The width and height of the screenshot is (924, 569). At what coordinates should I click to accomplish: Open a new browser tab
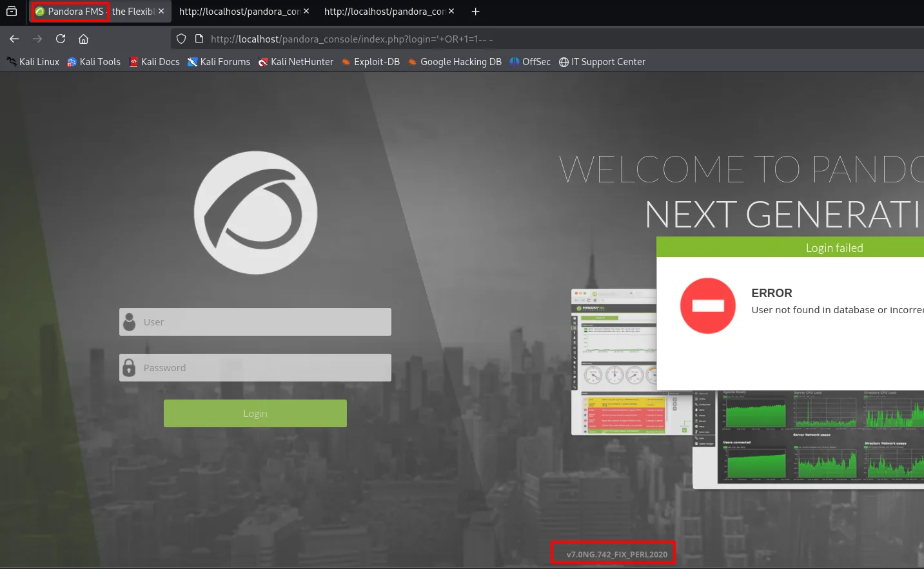(475, 12)
